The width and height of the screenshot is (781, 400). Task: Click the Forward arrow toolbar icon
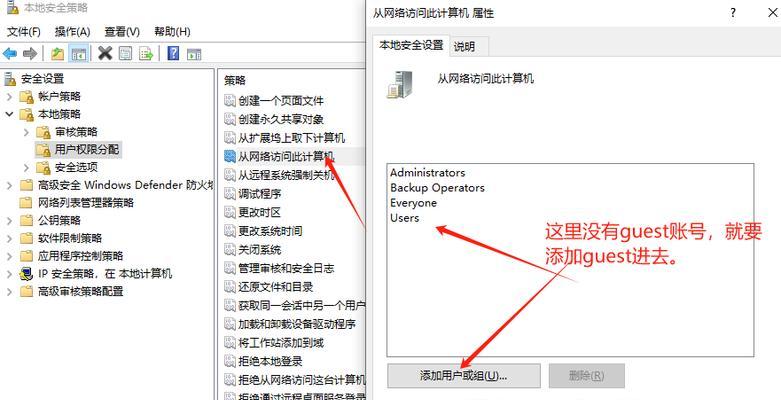click(x=30, y=53)
